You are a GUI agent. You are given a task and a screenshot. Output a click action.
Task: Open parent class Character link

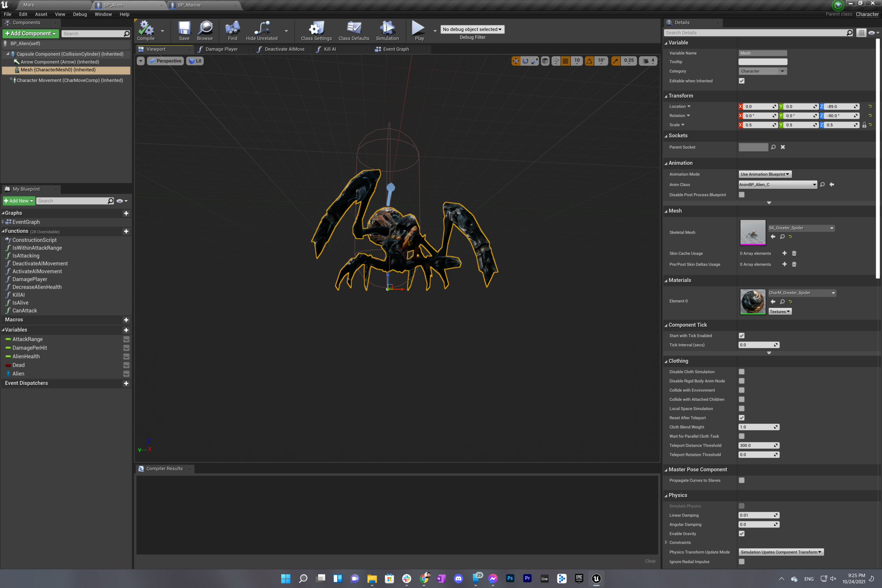click(x=867, y=14)
